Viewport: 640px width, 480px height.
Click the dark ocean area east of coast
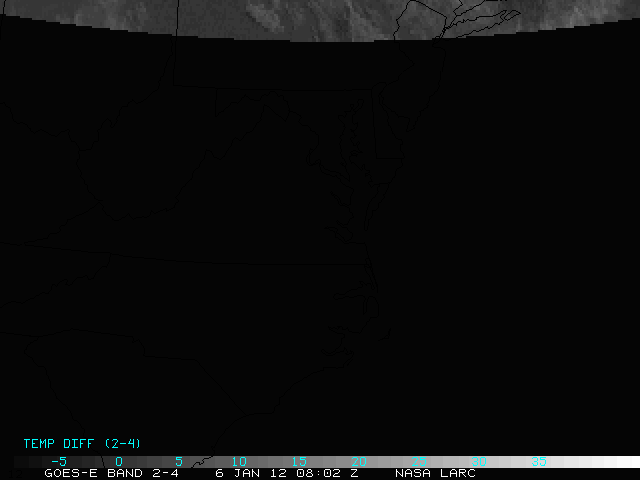520,250
